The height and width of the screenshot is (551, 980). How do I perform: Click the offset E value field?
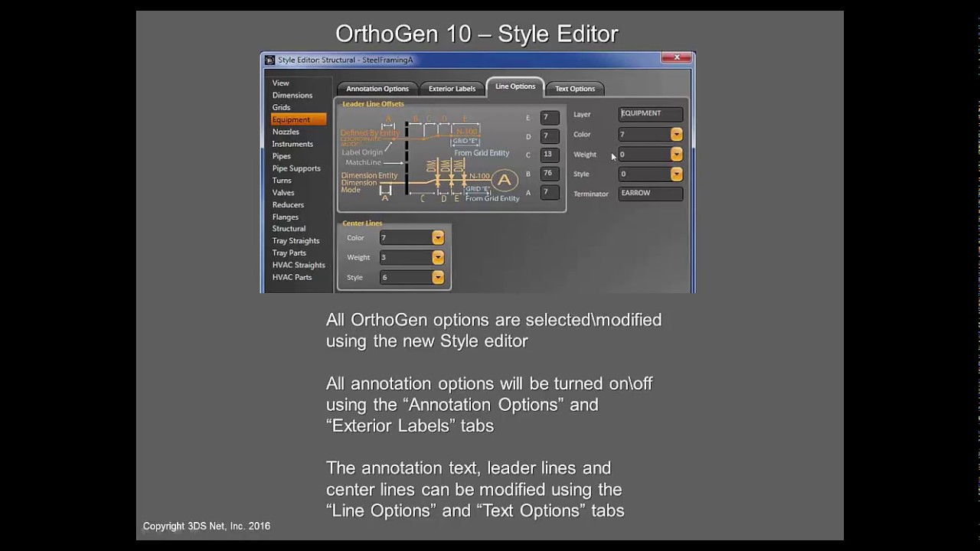pyautogui.click(x=550, y=118)
